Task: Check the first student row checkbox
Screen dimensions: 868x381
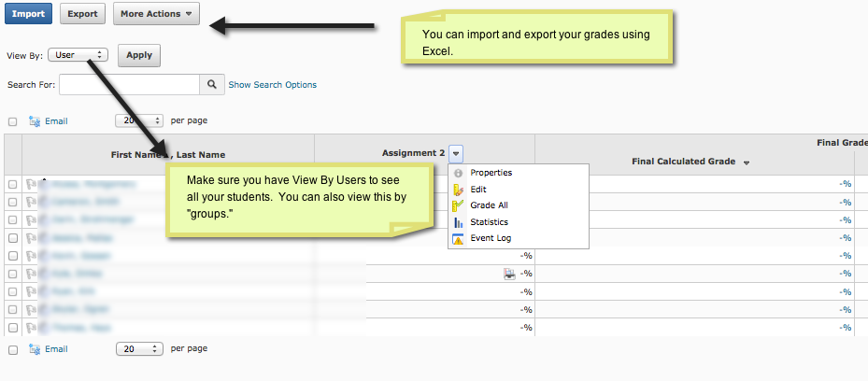Action: (12, 185)
